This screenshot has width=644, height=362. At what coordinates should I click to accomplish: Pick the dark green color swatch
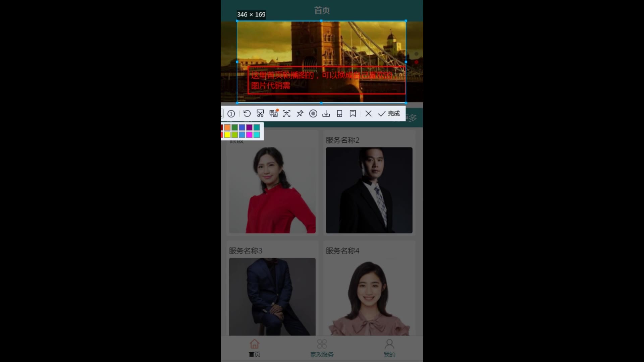tap(234, 127)
